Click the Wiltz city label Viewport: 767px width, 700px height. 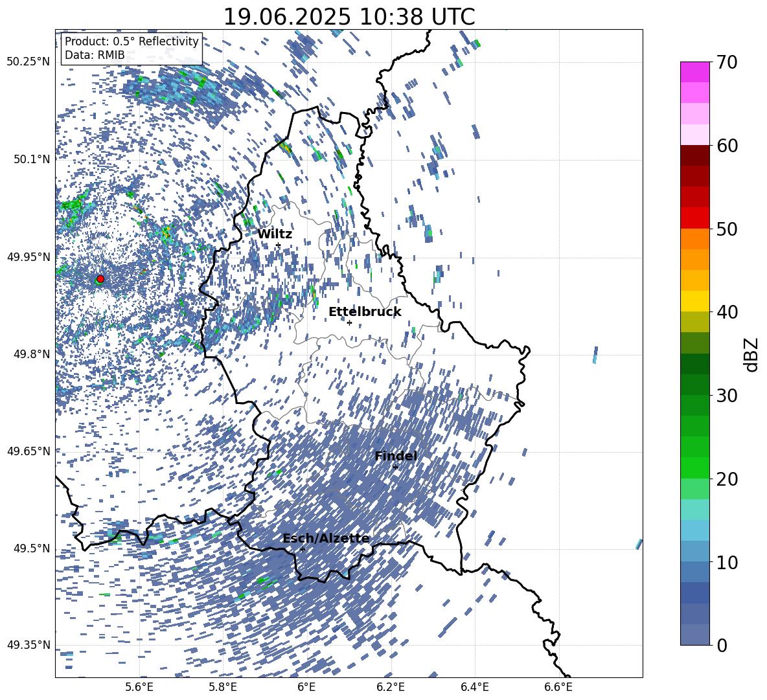pos(275,234)
